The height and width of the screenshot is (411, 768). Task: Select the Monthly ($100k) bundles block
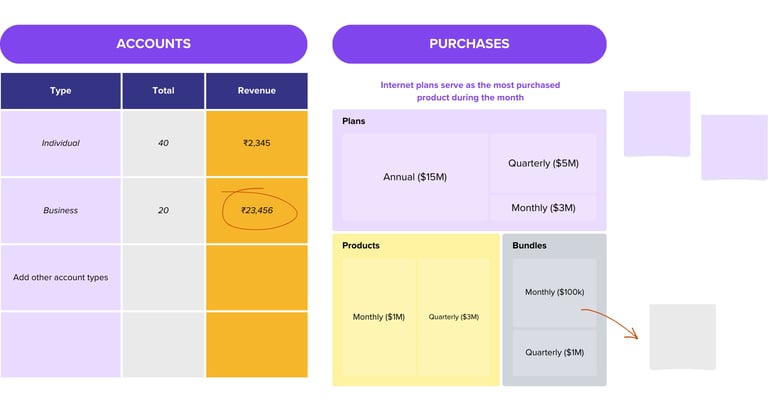(x=554, y=292)
